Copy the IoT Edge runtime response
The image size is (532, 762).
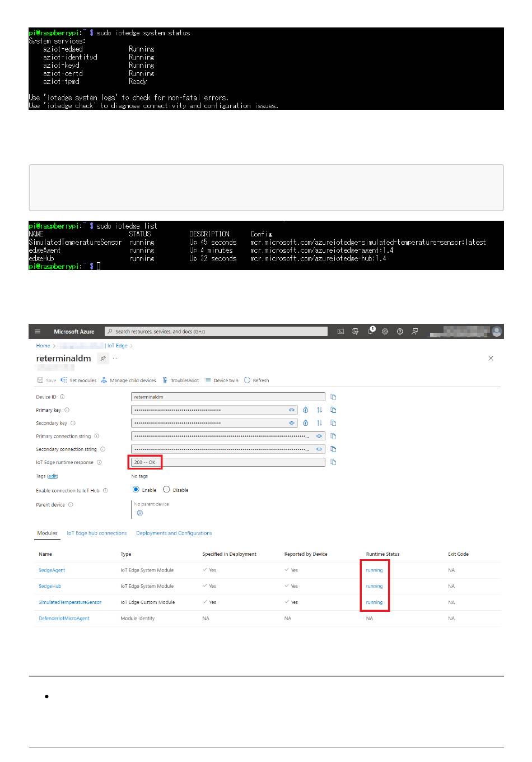tap(333, 462)
